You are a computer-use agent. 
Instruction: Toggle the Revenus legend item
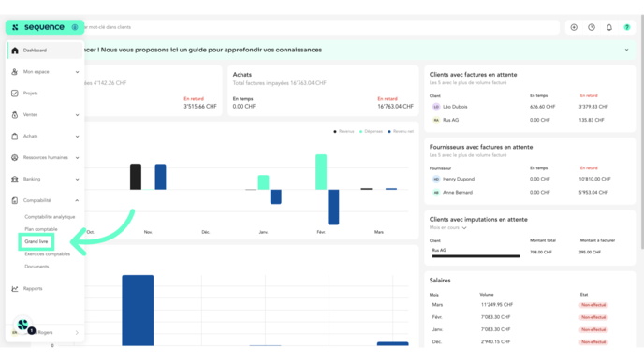point(344,131)
